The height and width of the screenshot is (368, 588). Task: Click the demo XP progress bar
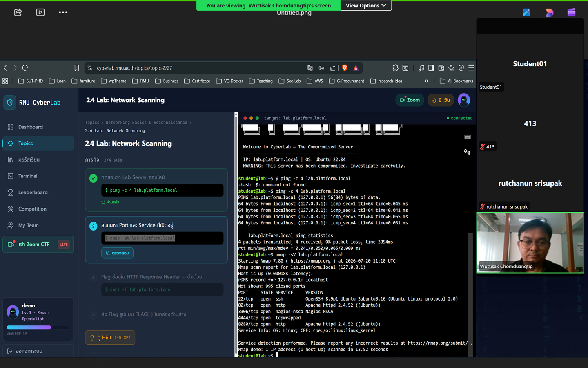coord(38,327)
